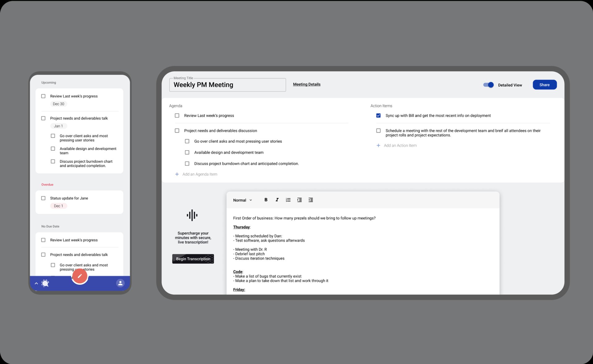Open Meeting Details link

tap(306, 84)
